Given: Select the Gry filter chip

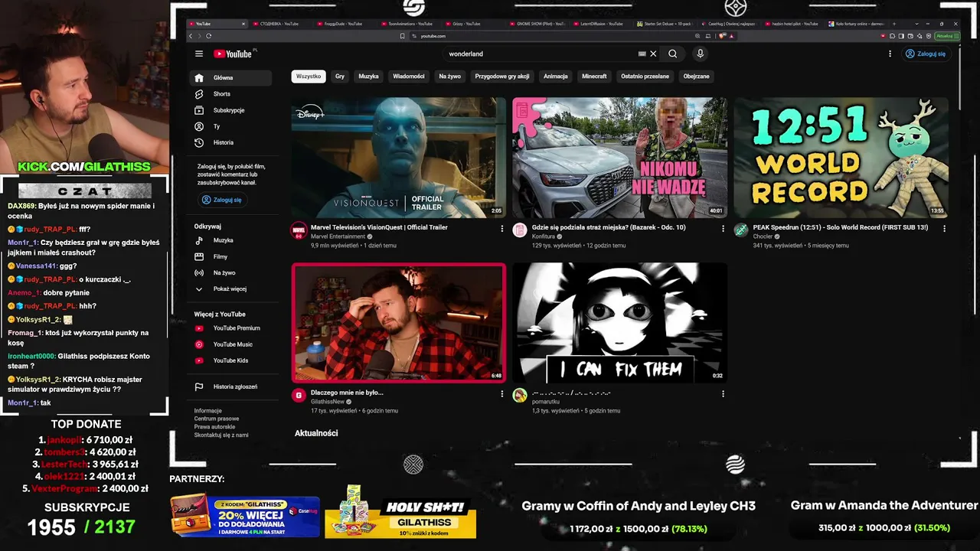Looking at the screenshot, I should (340, 77).
